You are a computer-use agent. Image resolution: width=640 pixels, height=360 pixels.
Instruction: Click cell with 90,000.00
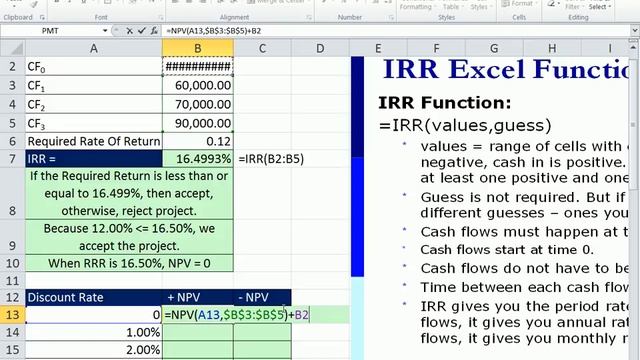[198, 123]
